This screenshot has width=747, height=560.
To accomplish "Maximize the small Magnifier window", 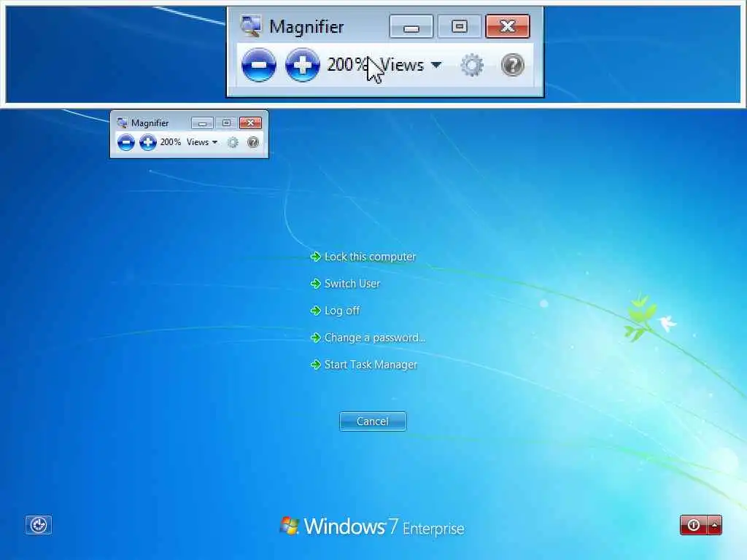I will (226, 123).
